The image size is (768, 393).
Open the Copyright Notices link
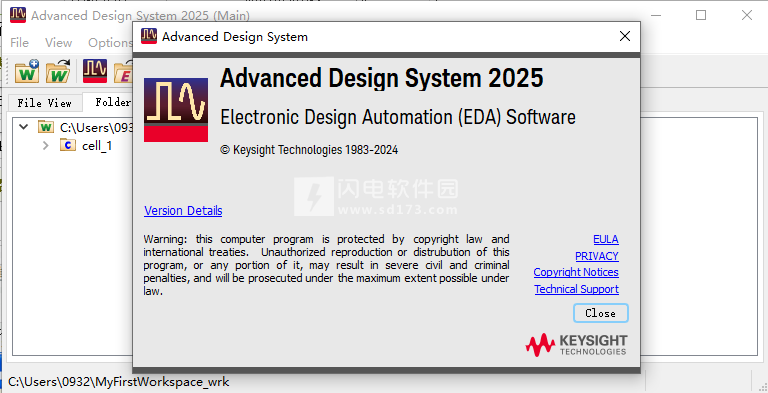pyautogui.click(x=576, y=272)
